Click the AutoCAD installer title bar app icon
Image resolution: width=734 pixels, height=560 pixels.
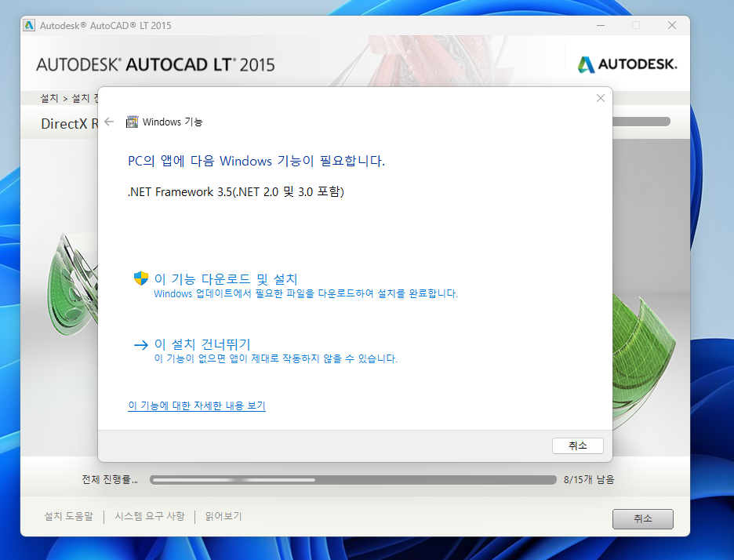[x=29, y=25]
